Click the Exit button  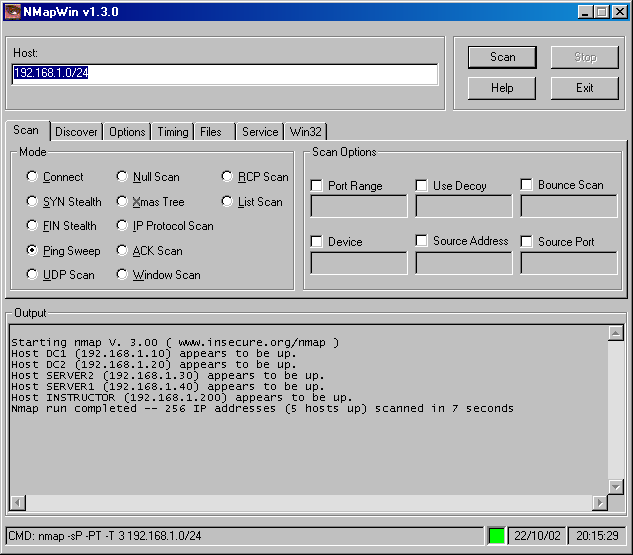click(x=585, y=88)
